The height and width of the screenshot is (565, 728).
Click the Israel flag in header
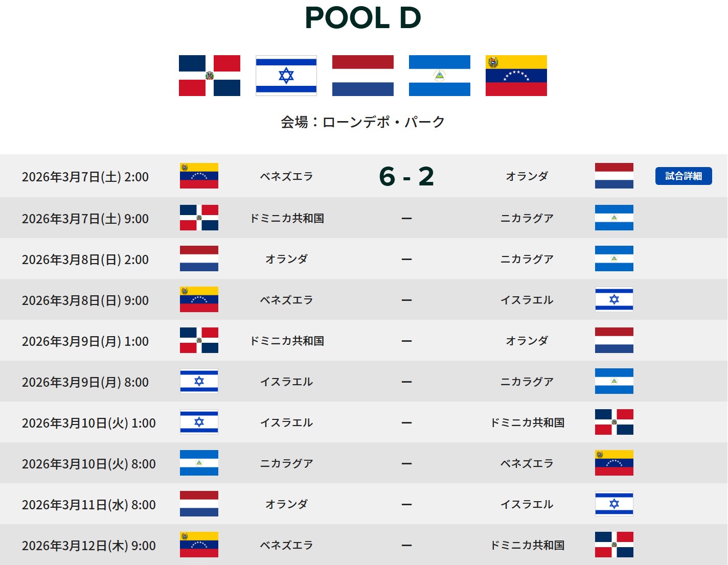click(286, 76)
